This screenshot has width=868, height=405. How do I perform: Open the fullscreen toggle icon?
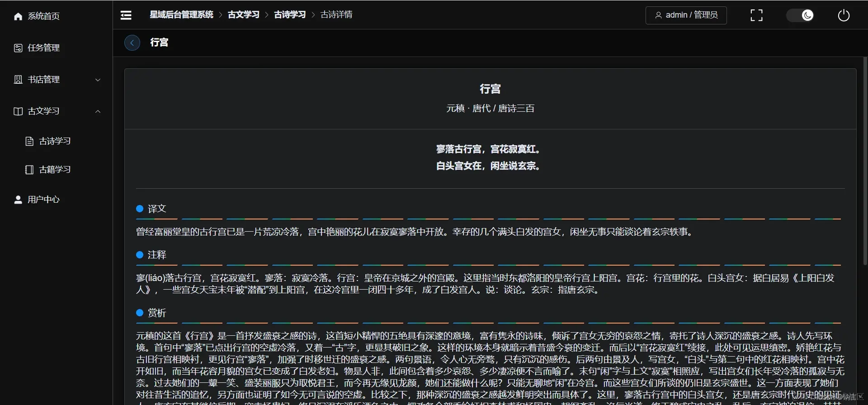[756, 15]
